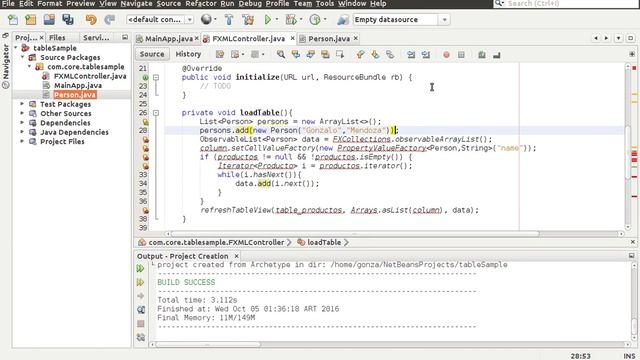This screenshot has width=640, height=360.
Task: Switch to the Servi... panel tab
Action: [96, 38]
